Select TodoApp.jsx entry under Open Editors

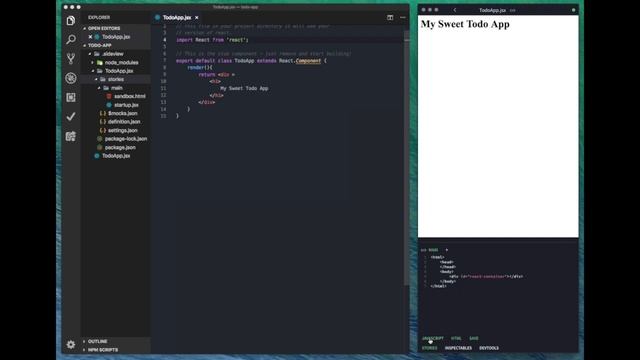116,37
